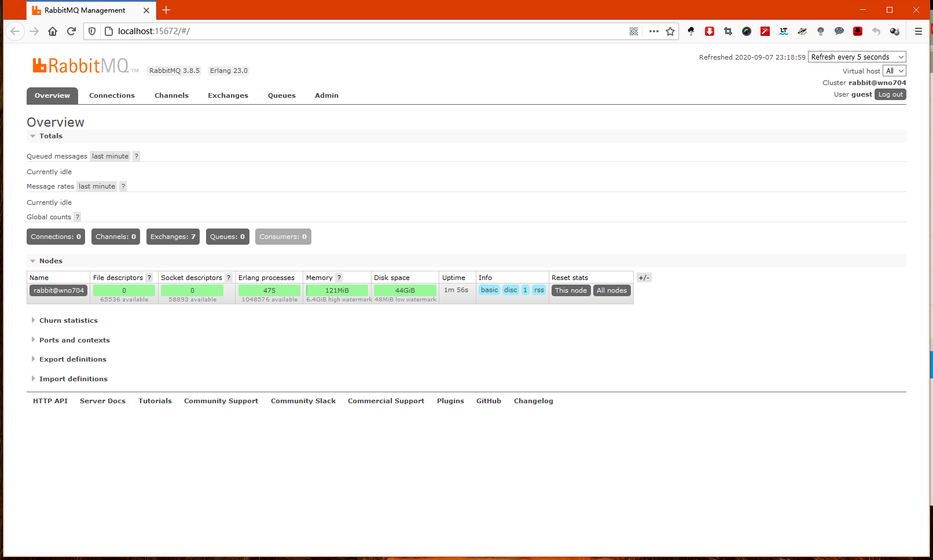Viewport: 933px width, 560px height.
Task: Open the rabbit@wno704 node link
Action: coord(58,290)
